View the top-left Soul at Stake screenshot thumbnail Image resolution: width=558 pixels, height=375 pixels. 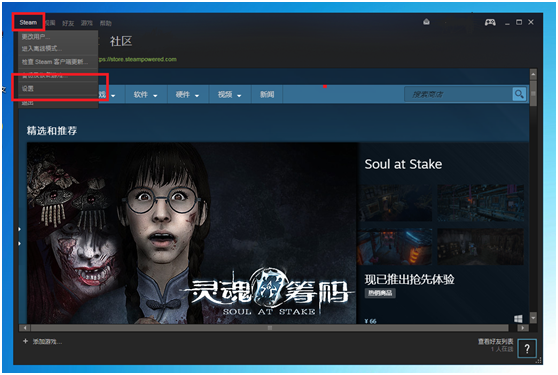(x=395, y=203)
